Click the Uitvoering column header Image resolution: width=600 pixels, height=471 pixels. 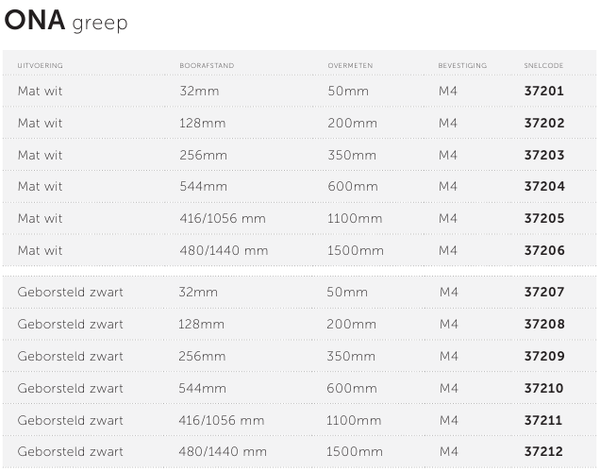point(40,66)
